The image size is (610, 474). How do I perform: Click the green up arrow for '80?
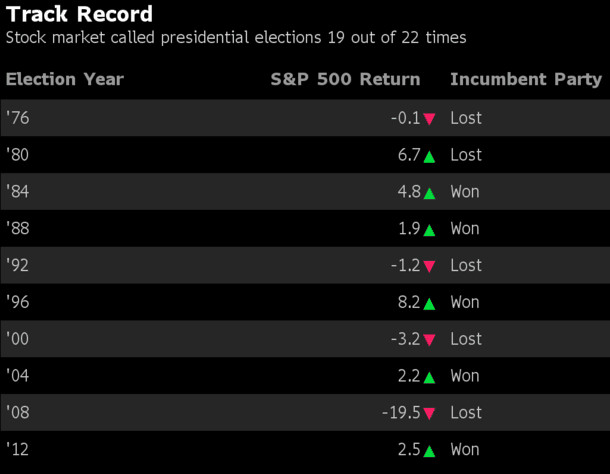click(x=429, y=156)
